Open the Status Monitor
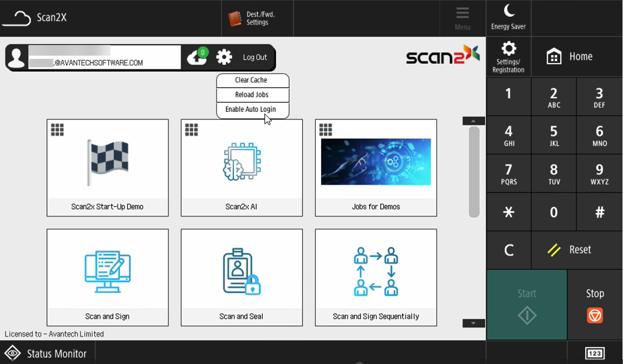Screen dimensions: 623x364 (46, 353)
